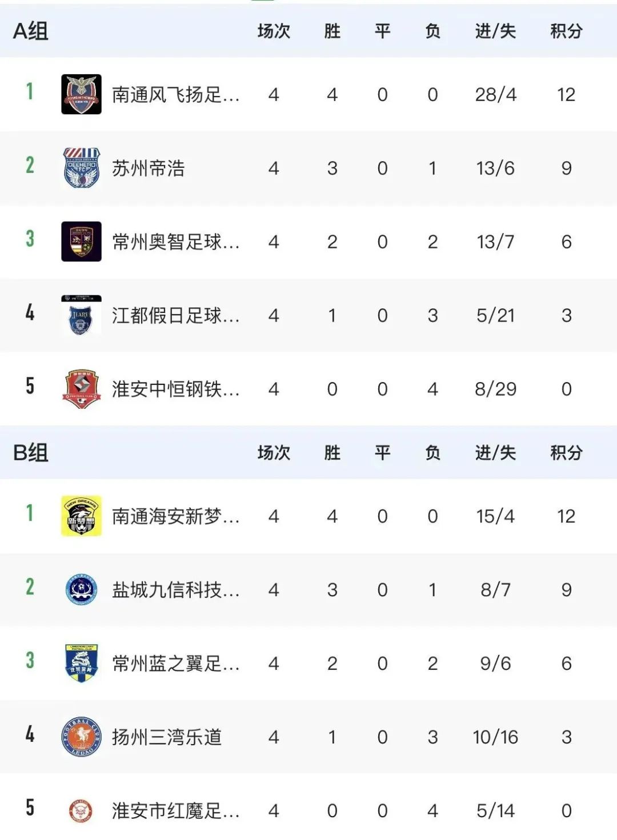
Task: Open 南通风飞扬足 team logo
Action: (x=81, y=94)
